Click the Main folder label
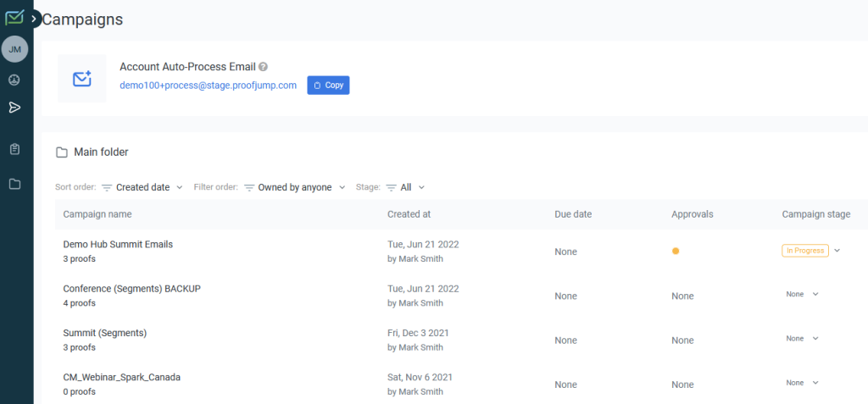This screenshot has width=868, height=404. 102,152
